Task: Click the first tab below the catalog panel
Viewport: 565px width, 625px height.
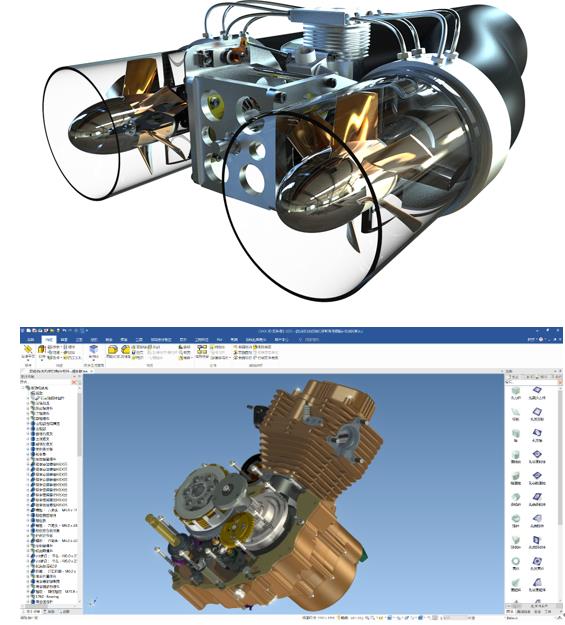Action: (510, 611)
